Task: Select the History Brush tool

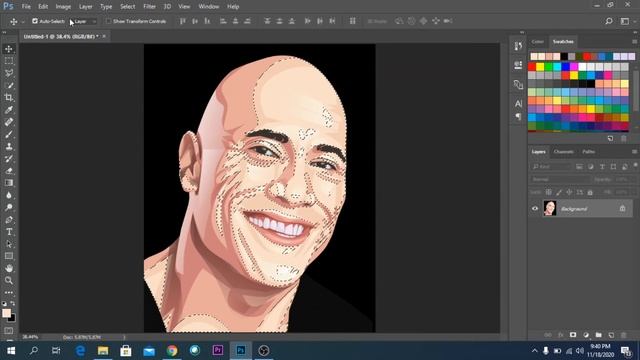Action: (9, 159)
